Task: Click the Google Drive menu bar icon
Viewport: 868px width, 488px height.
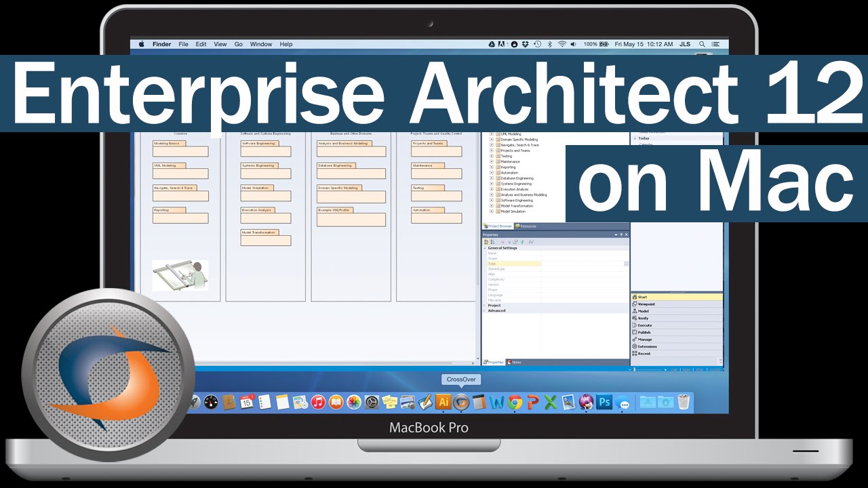Action: 492,44
